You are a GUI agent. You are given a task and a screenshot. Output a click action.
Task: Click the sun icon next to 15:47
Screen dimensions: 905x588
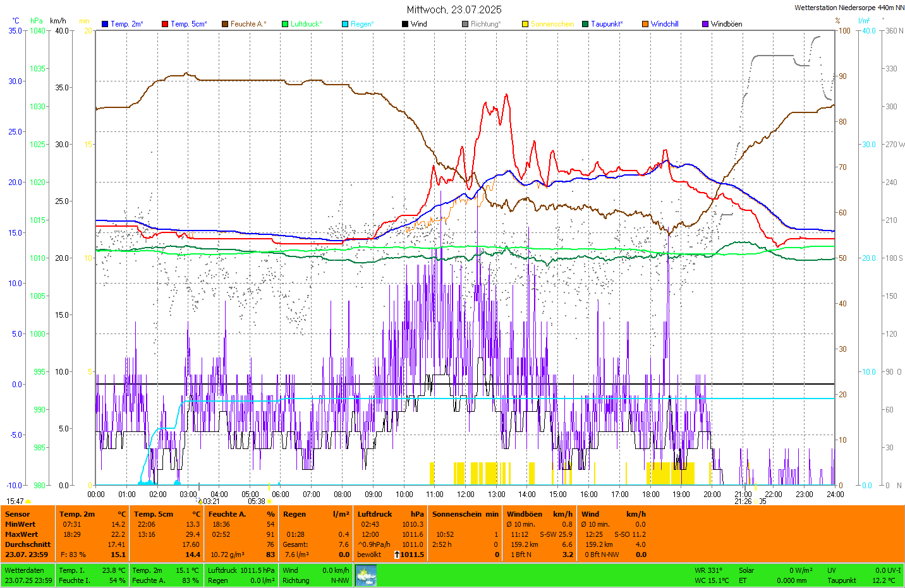[x=28, y=501]
